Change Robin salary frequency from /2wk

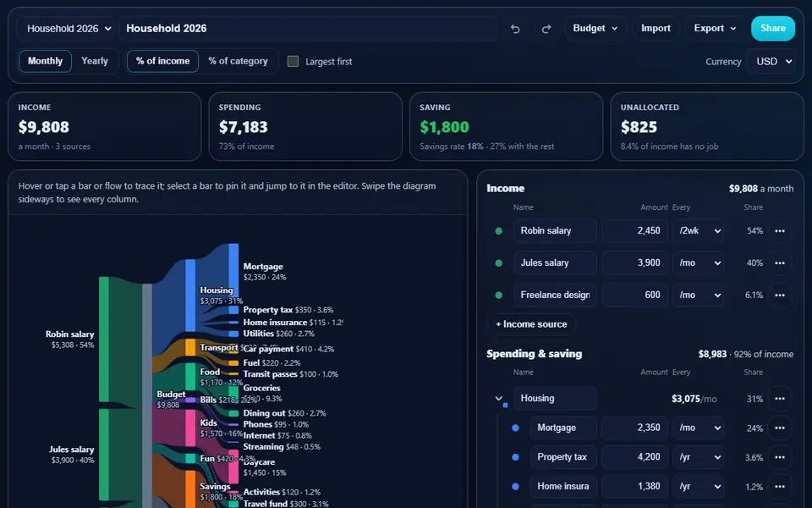pos(700,231)
